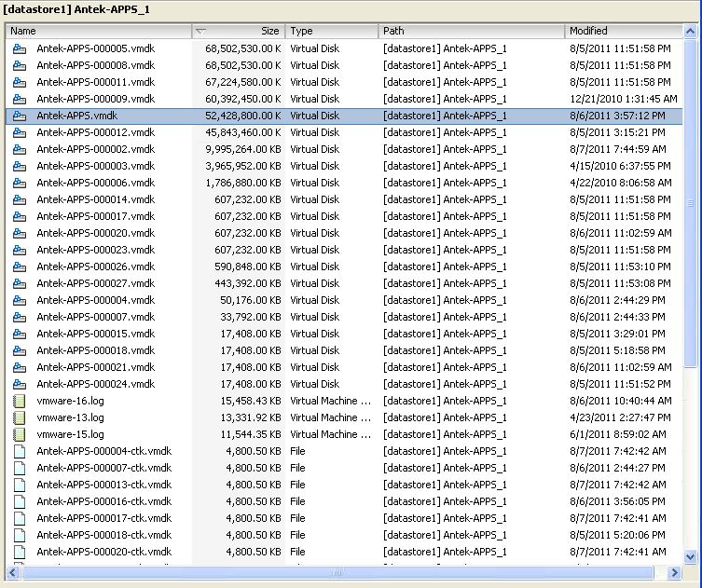Viewport: 702px width, 588px height.
Task: Click the modified date 4/15/2010 6:37:55 PM
Action: pos(620,166)
